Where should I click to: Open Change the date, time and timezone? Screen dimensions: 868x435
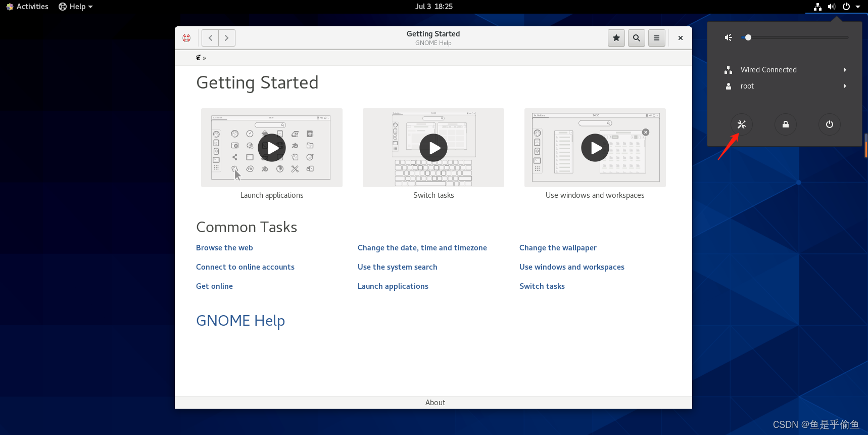(x=422, y=248)
